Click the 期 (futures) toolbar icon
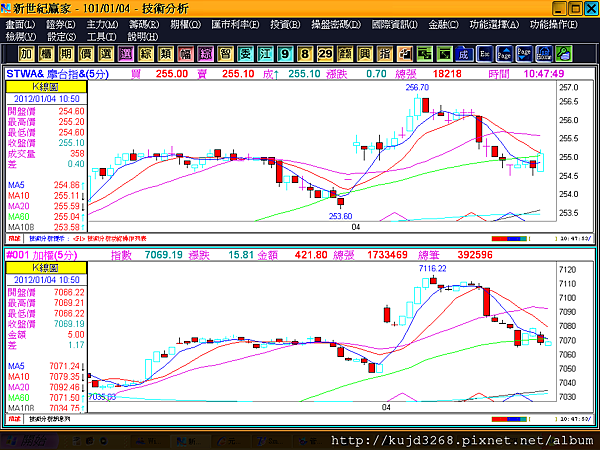Viewport: 600px width, 450px height. (x=66, y=54)
